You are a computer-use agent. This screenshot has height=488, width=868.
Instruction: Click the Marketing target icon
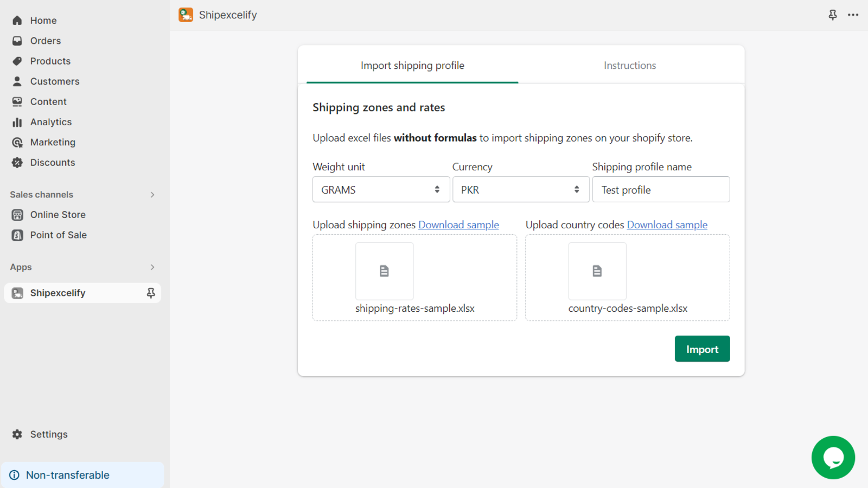[17, 142]
